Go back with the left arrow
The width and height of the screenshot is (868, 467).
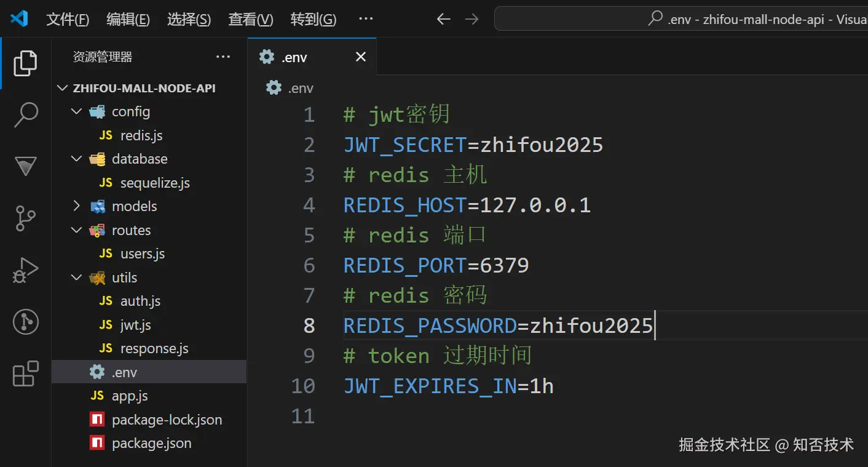pyautogui.click(x=443, y=19)
